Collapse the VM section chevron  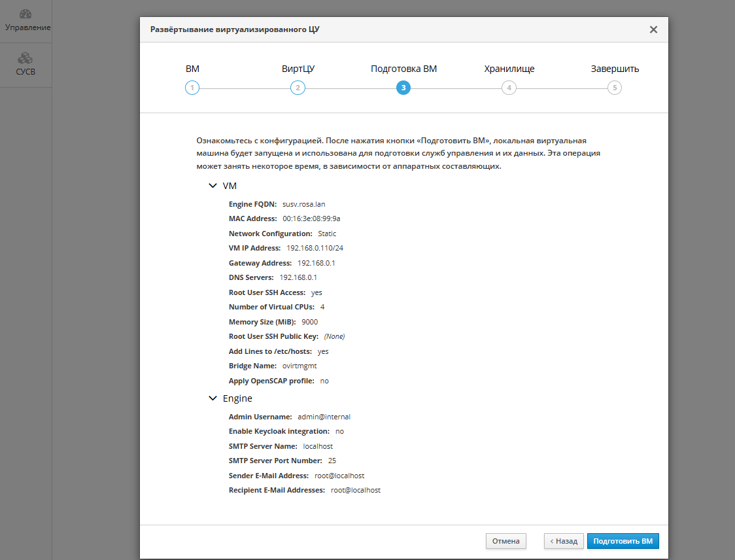point(213,186)
